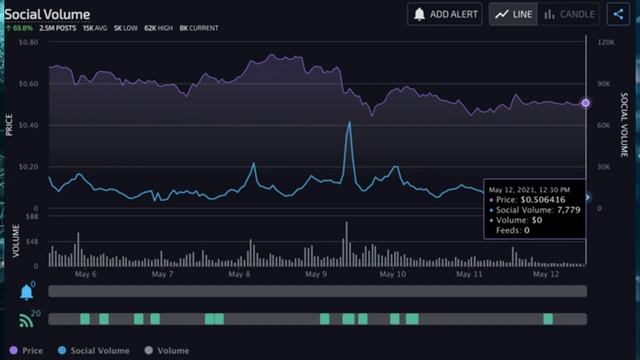
Task: Toggle the Volume legend item
Action: pos(167,351)
